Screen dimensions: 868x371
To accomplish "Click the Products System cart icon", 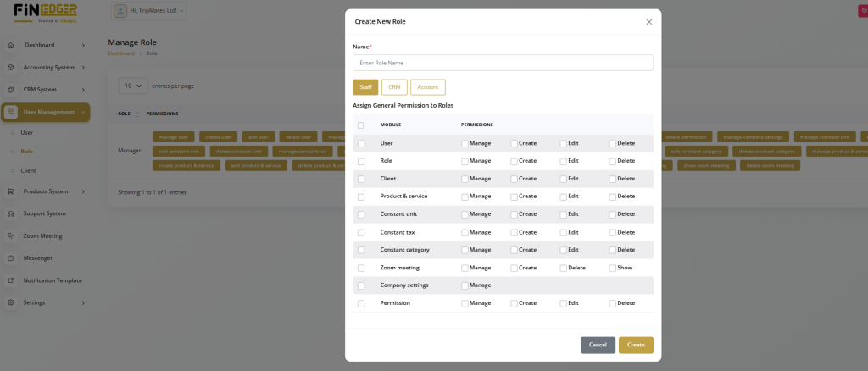I will (10, 191).
